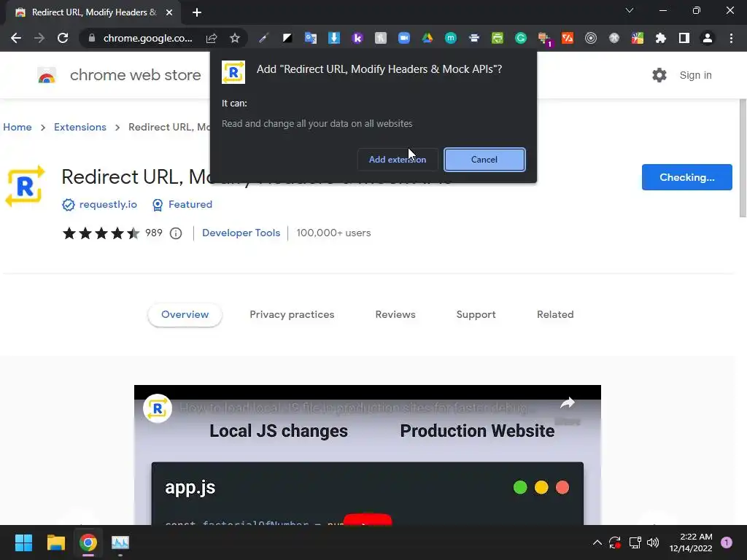Viewport: 747px width, 560px height.
Task: Click the page vertical scrollbar
Action: coord(743,157)
